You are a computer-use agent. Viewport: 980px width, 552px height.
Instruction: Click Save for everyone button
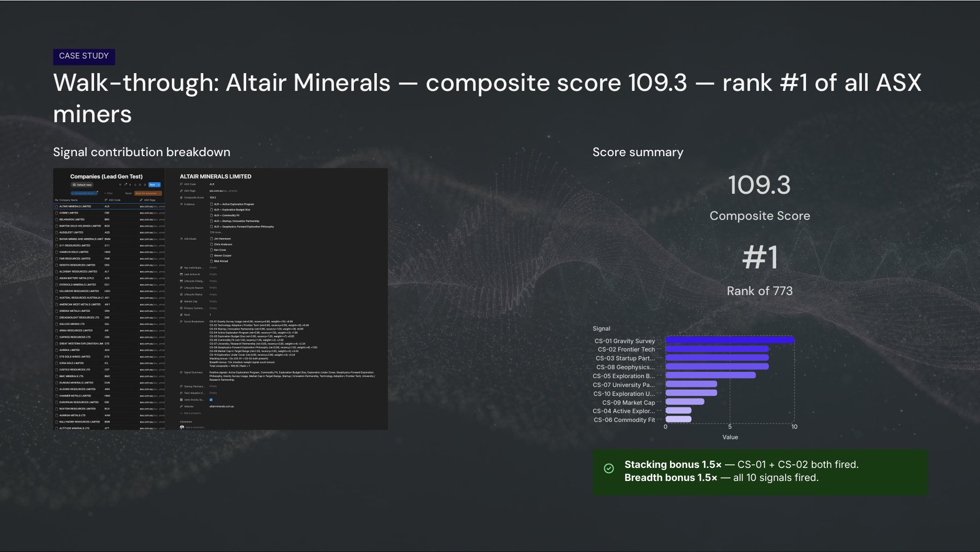(148, 193)
